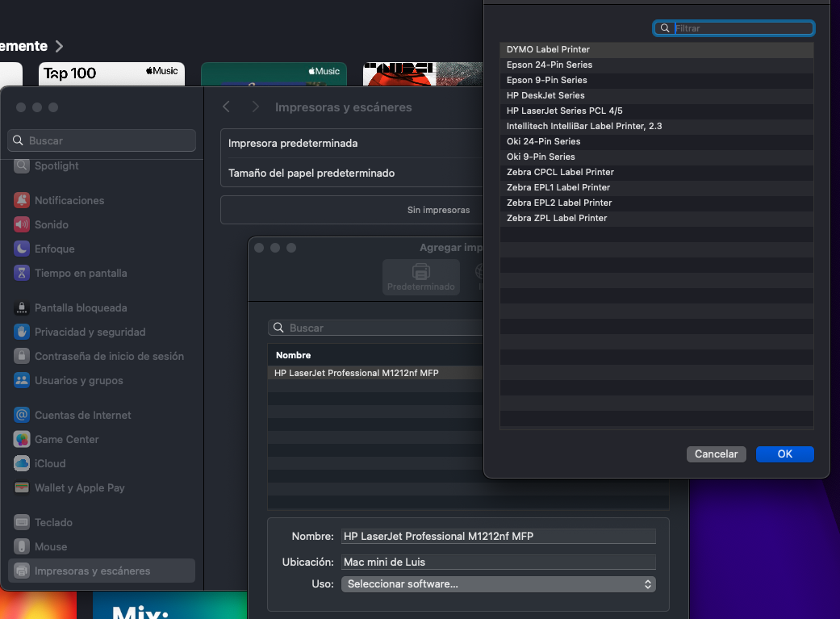Select Epson 9-Pin Series driver
The image size is (840, 619).
[656, 81]
